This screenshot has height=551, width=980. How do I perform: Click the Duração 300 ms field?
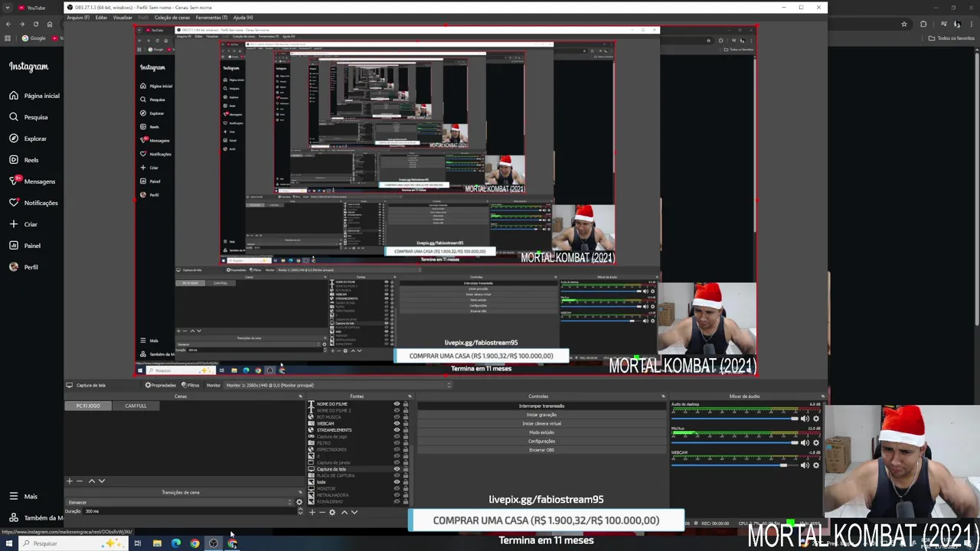pos(188,511)
